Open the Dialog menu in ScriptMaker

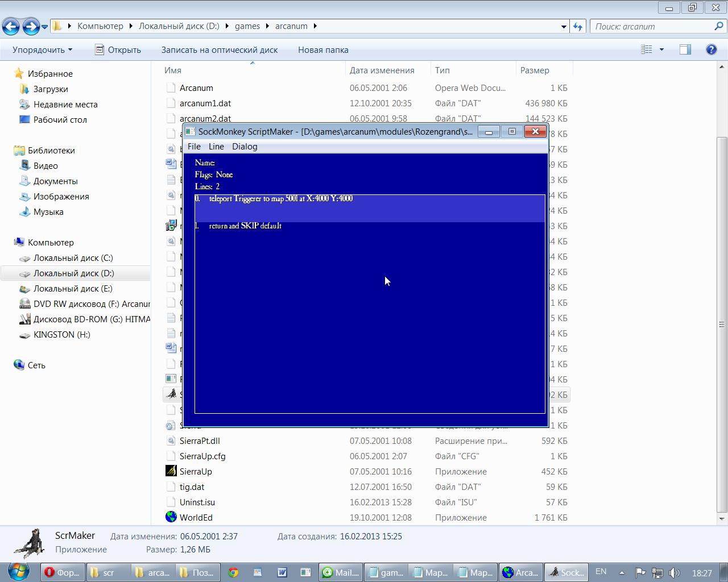coord(245,147)
